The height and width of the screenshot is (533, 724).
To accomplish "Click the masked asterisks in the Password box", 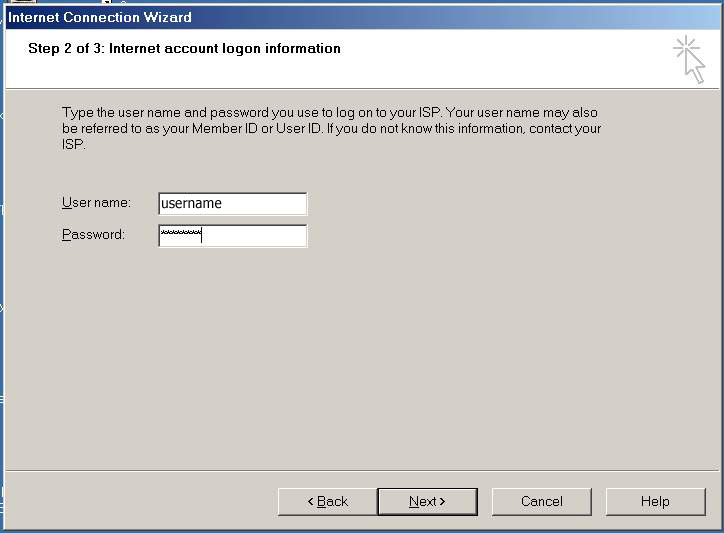I will tap(180, 235).
